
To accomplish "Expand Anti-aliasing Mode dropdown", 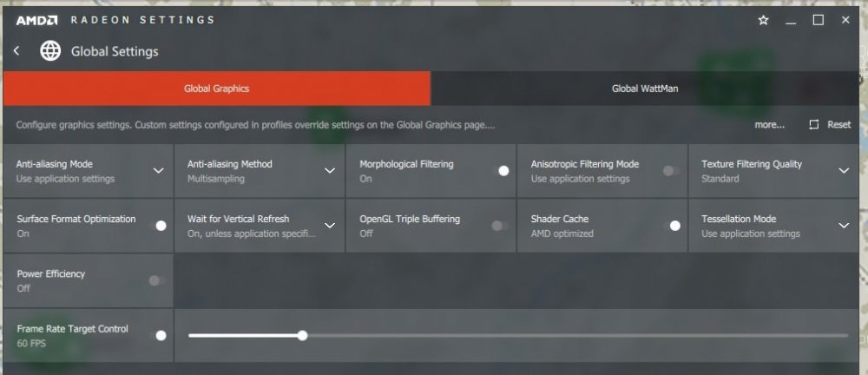I will pos(158,171).
